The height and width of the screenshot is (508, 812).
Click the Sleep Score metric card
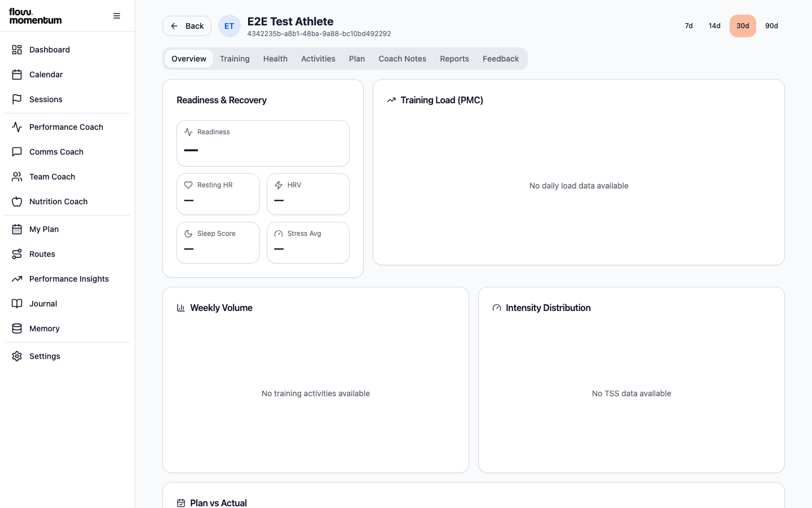[x=218, y=243]
